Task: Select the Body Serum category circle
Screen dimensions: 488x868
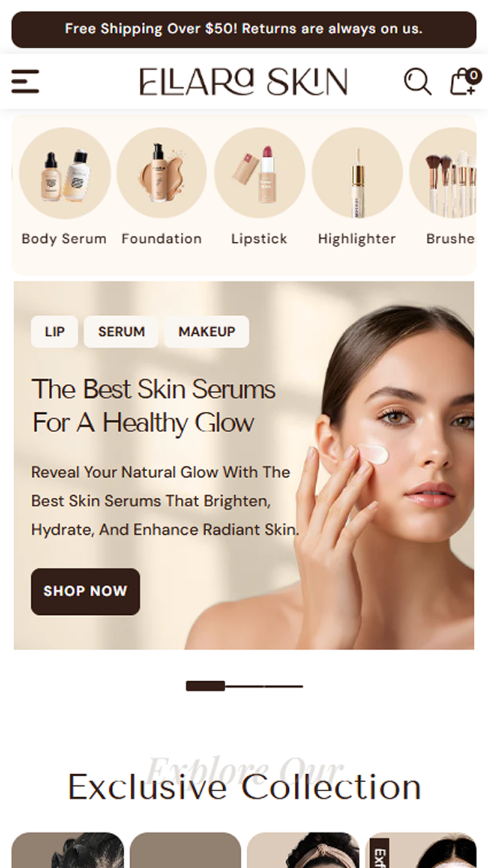Action: [64, 173]
